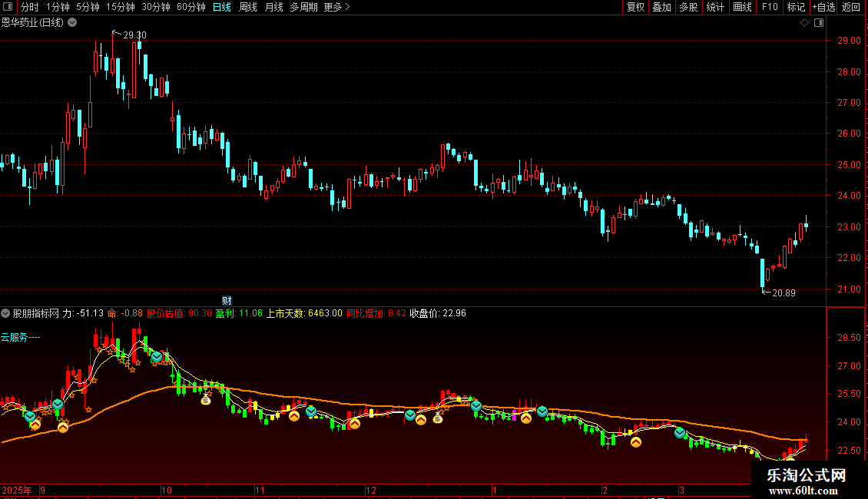
Task: Click the 29.30 high price label
Action: (x=134, y=35)
